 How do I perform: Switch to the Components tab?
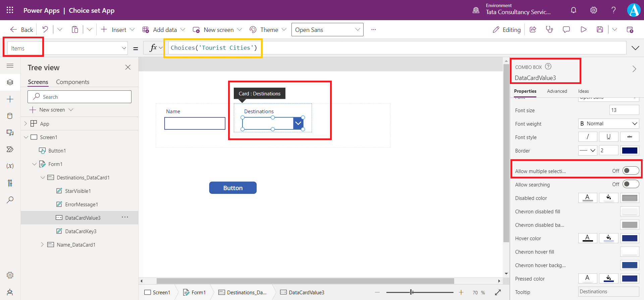[x=72, y=82]
